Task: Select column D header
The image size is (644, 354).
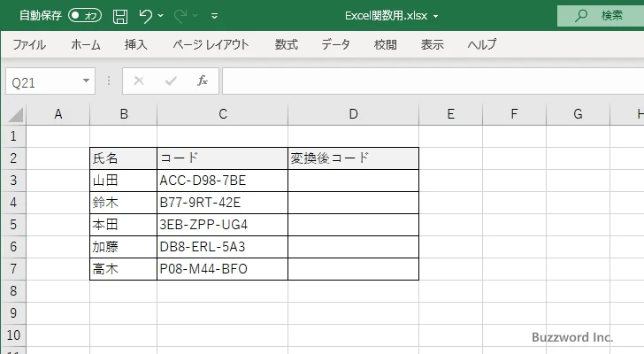Action: pos(353,114)
